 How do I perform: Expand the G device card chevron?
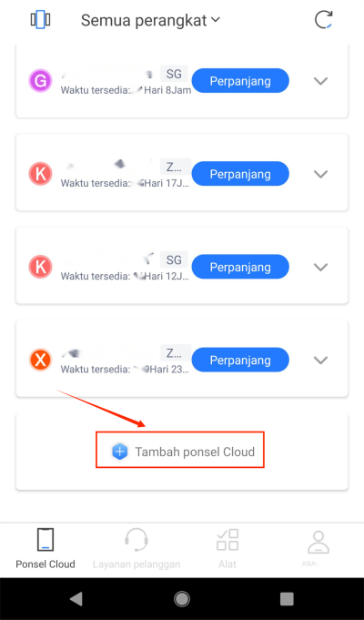pyautogui.click(x=320, y=81)
